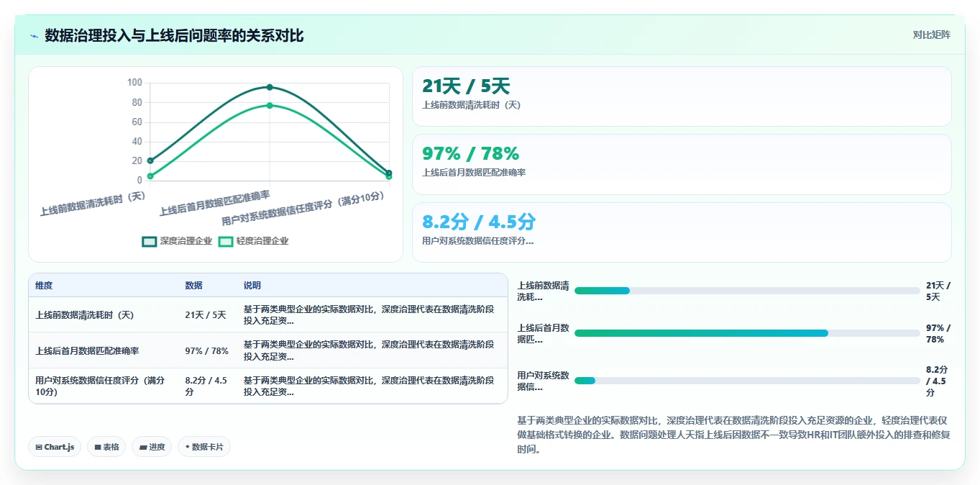Click table row 上线后首月数据匹配准确率

[x=268, y=350]
